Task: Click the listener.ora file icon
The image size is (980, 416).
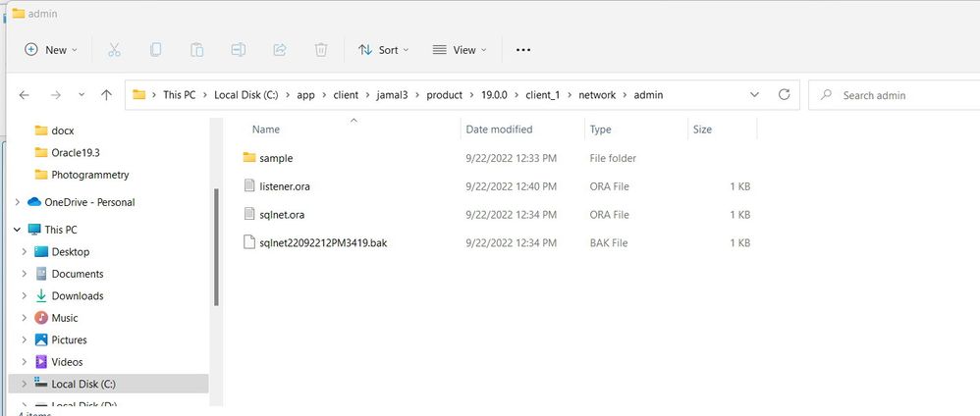Action: click(249, 185)
